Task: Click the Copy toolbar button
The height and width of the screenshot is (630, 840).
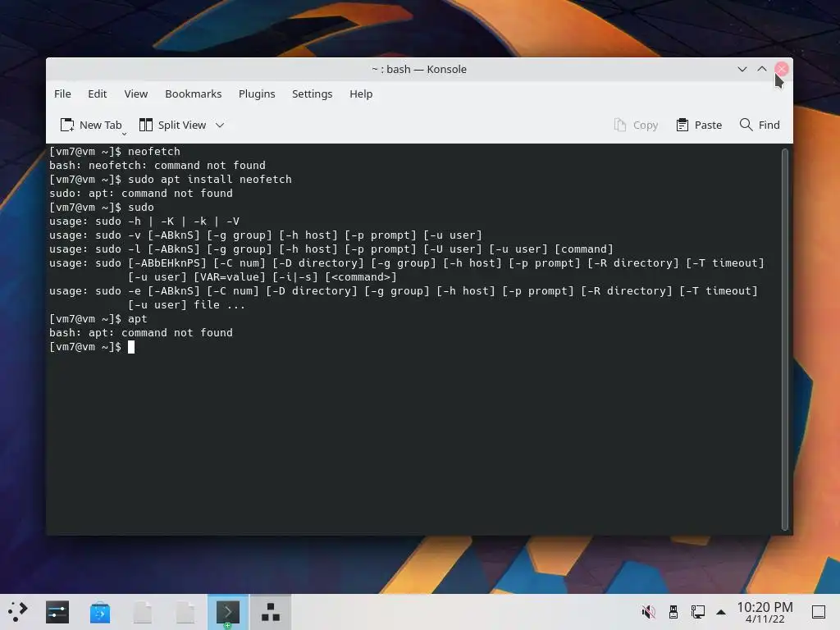Action: coord(636,125)
